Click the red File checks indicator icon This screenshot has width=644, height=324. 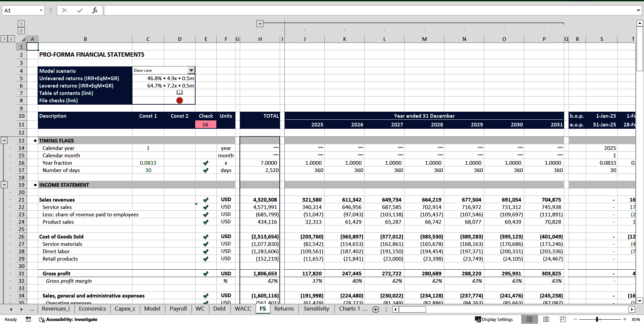coord(180,100)
